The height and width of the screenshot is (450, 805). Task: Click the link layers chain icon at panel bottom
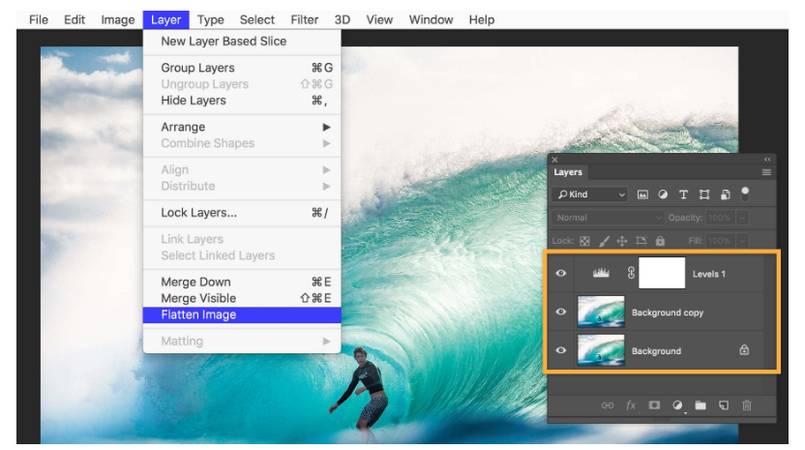(x=607, y=405)
